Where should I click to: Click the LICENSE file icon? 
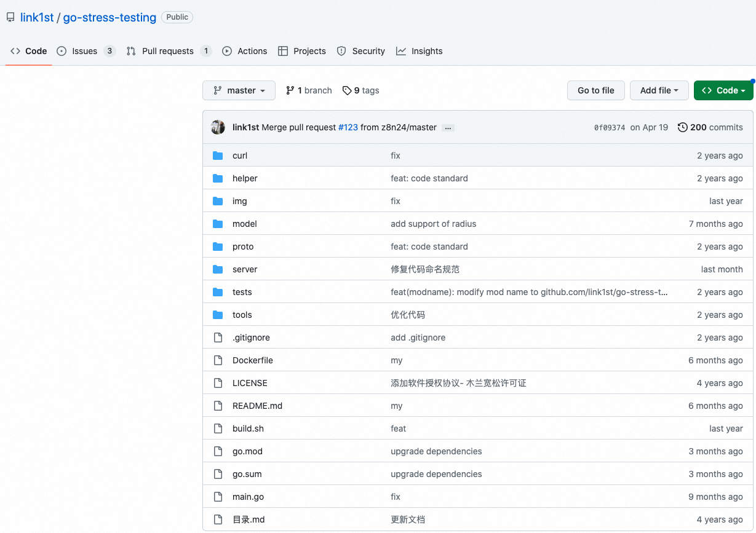(218, 383)
